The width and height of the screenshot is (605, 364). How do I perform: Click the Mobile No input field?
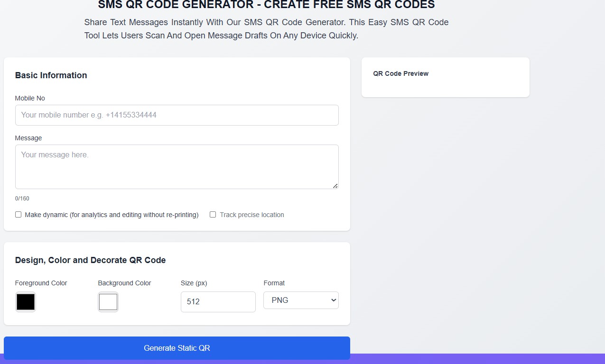(x=177, y=115)
